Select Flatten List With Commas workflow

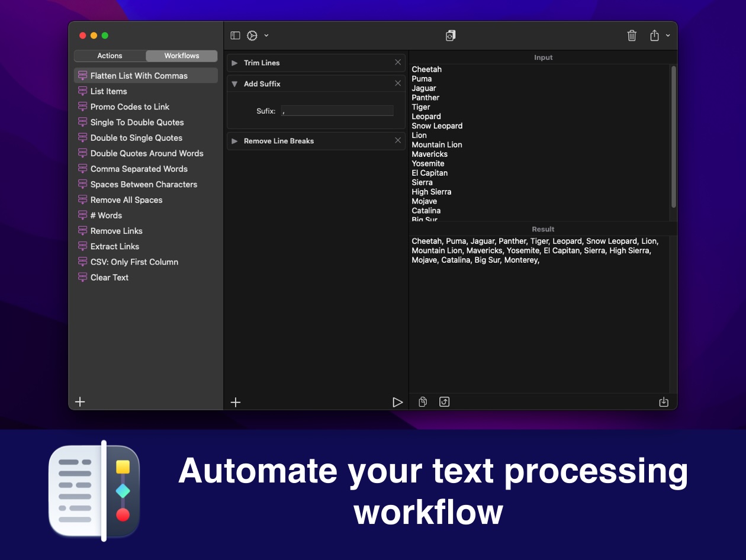146,76
